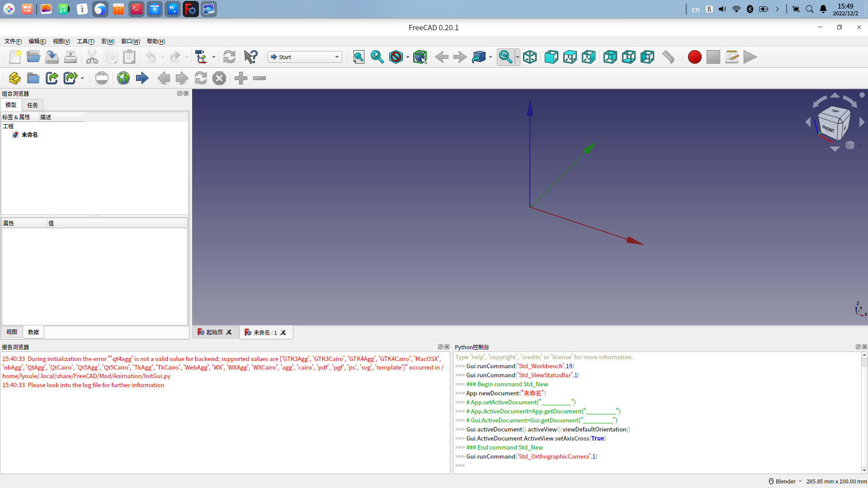The height and width of the screenshot is (488, 868).
Task: Click the What's This help icon
Action: click(250, 57)
